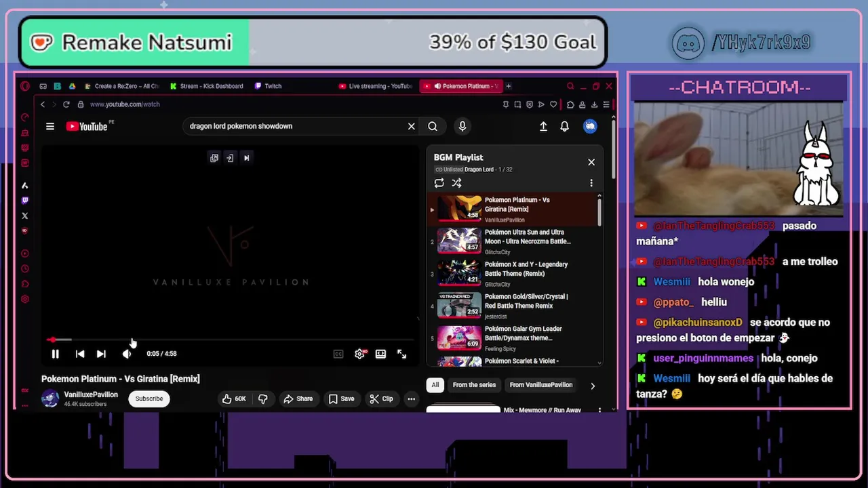Screen dimensions: 868x488
Task: Toggle loop playlist button
Action: coord(439,183)
